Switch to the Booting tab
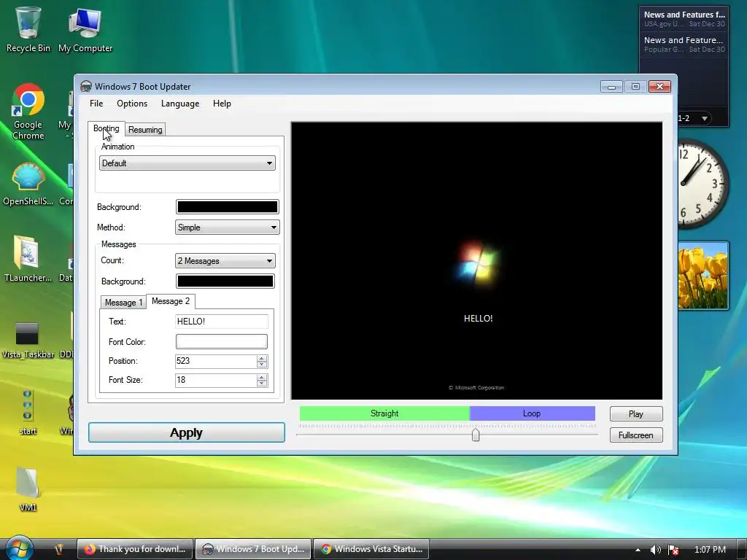This screenshot has height=560, width=747. (x=107, y=128)
